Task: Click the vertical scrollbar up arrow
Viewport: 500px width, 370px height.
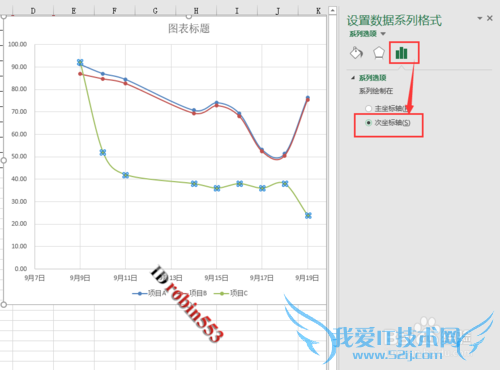Action: point(332,11)
